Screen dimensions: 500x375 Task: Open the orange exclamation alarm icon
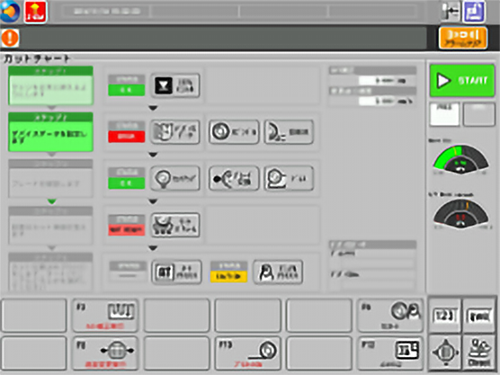tap(10, 38)
